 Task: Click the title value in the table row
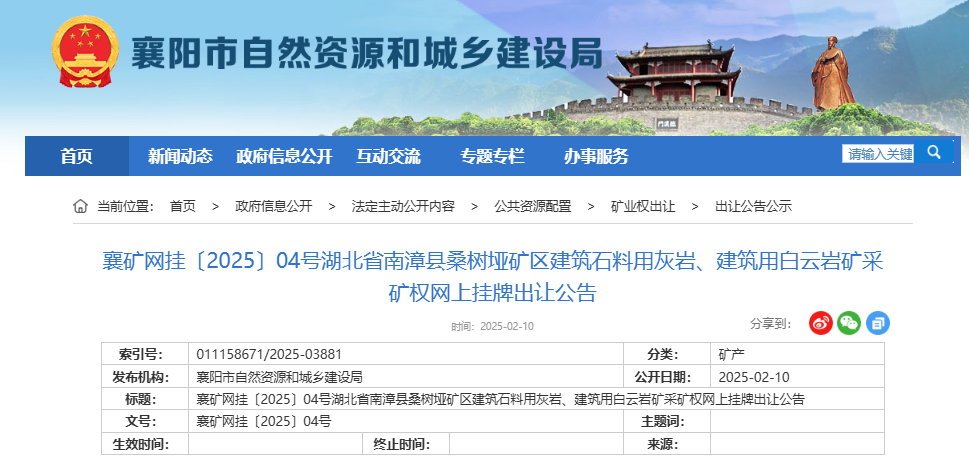[501, 399]
